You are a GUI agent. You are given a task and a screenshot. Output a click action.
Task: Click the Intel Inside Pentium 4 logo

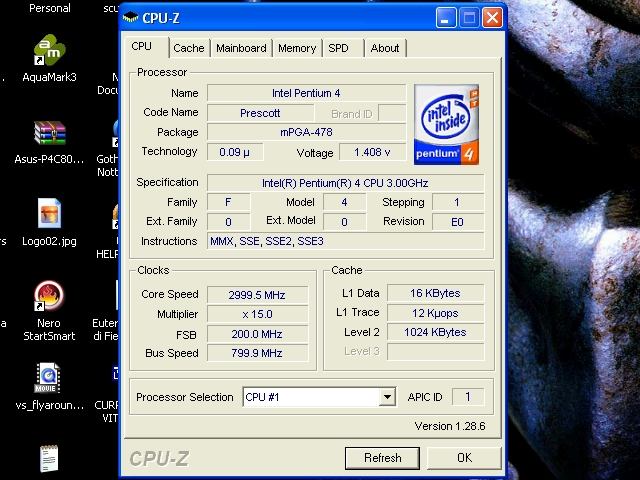447,124
